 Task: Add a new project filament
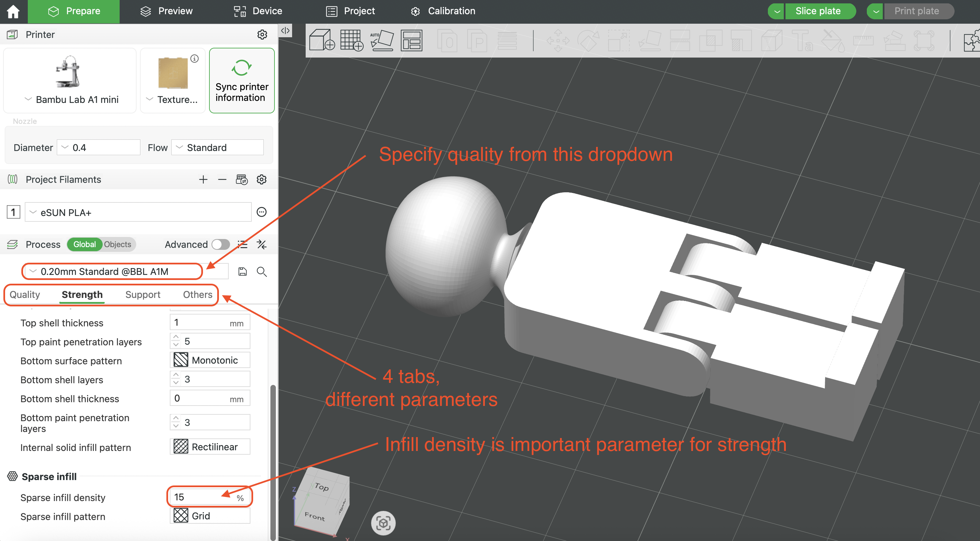click(203, 179)
